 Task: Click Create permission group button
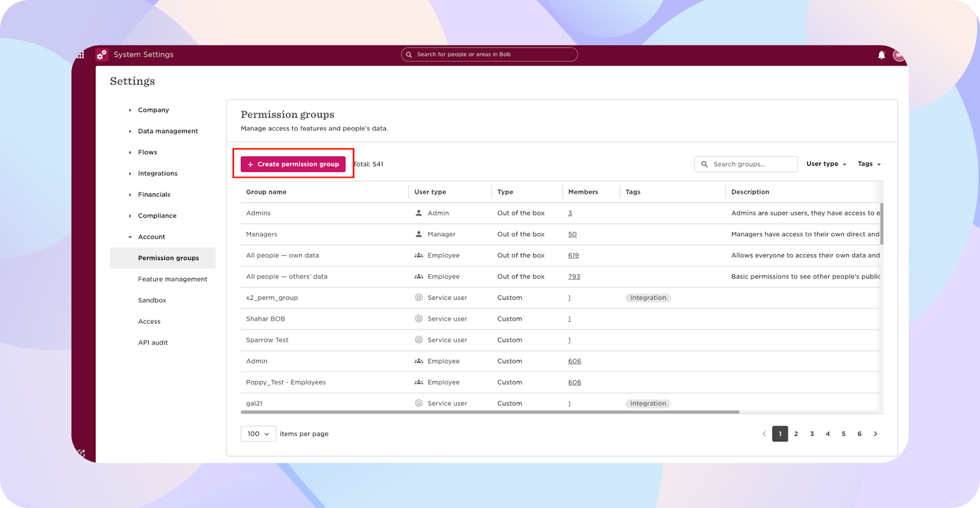coord(293,164)
